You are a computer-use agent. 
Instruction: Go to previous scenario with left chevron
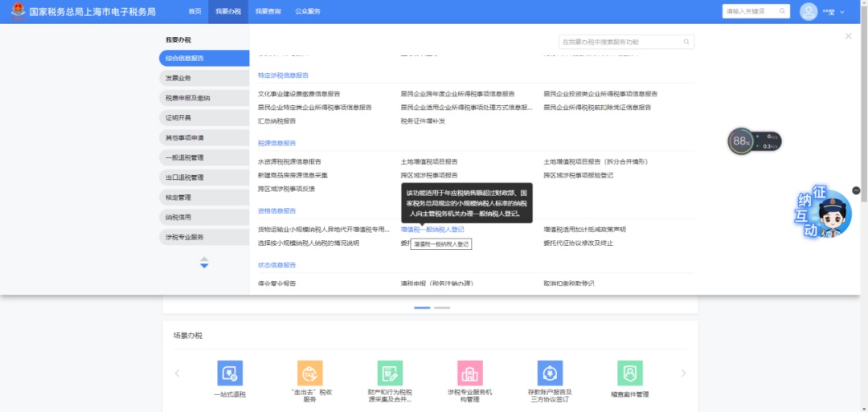tap(177, 373)
